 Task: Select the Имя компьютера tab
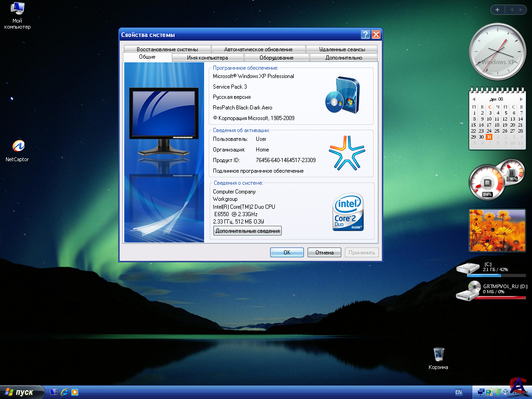pos(207,58)
